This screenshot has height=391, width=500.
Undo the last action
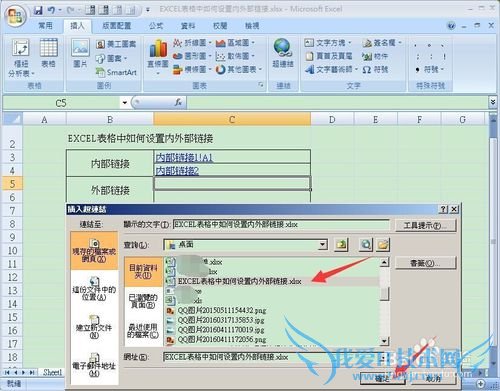click(x=51, y=10)
